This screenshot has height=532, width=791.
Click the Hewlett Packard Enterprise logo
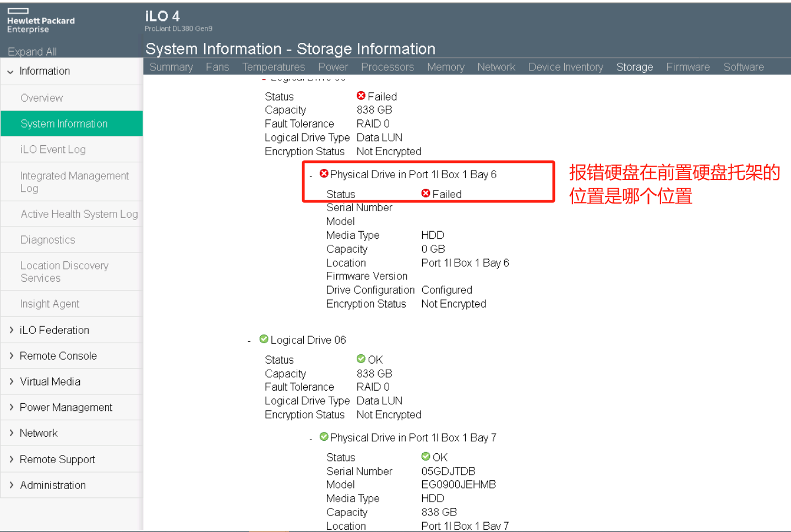[41, 21]
